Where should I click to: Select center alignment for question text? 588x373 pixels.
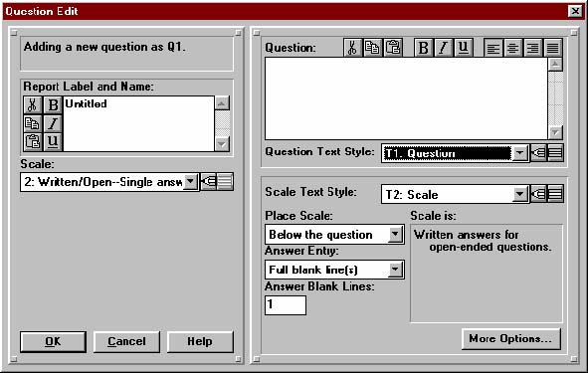click(512, 48)
